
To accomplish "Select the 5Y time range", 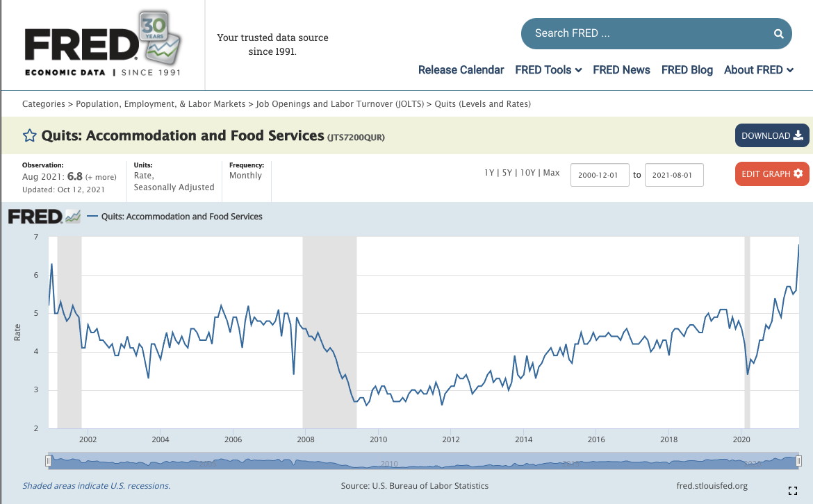I will click(507, 173).
